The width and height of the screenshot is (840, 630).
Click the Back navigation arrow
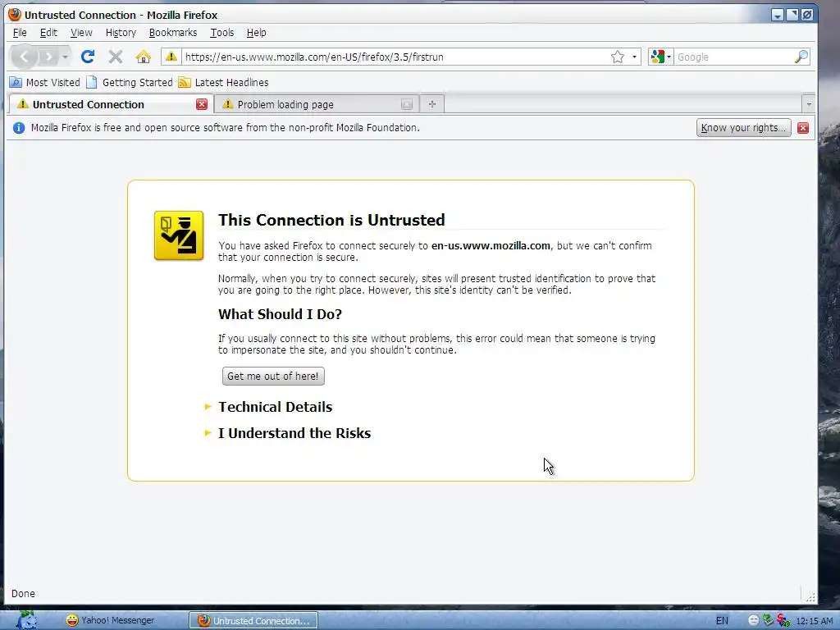[24, 57]
